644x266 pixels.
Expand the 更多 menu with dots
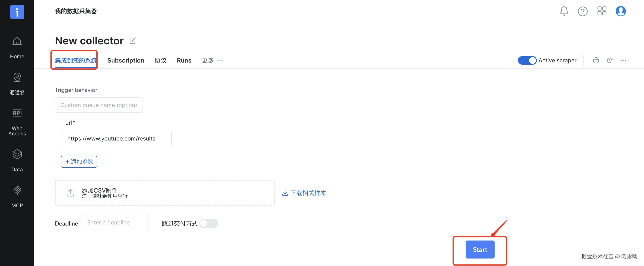(212, 60)
